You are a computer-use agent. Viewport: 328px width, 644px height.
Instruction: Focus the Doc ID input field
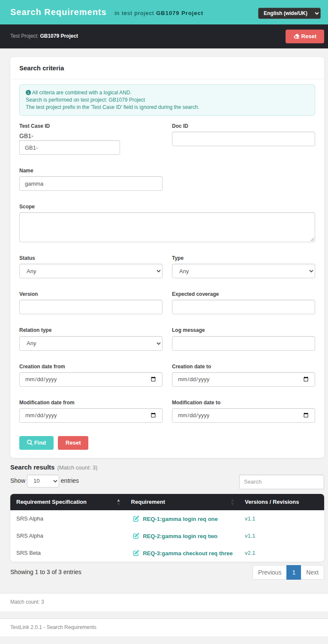(x=244, y=139)
